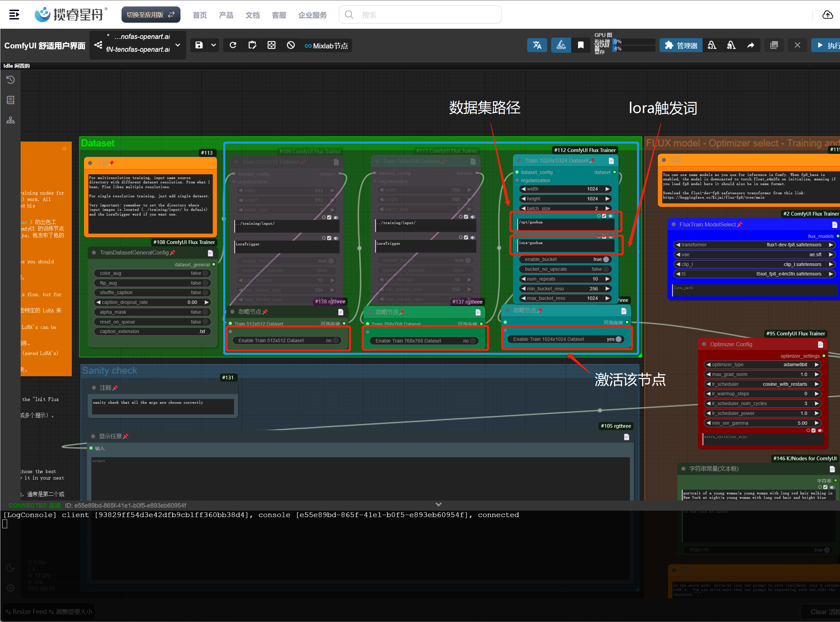The width and height of the screenshot is (840, 622).
Task: Open the settings gear in sidebar
Action: point(10,588)
